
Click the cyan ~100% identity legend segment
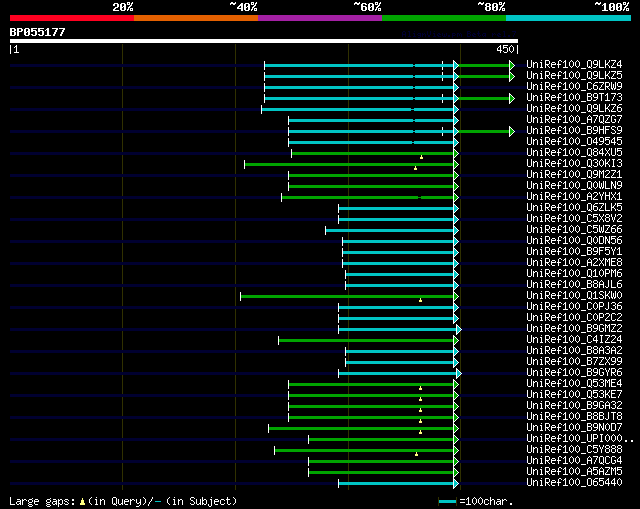(569, 18)
